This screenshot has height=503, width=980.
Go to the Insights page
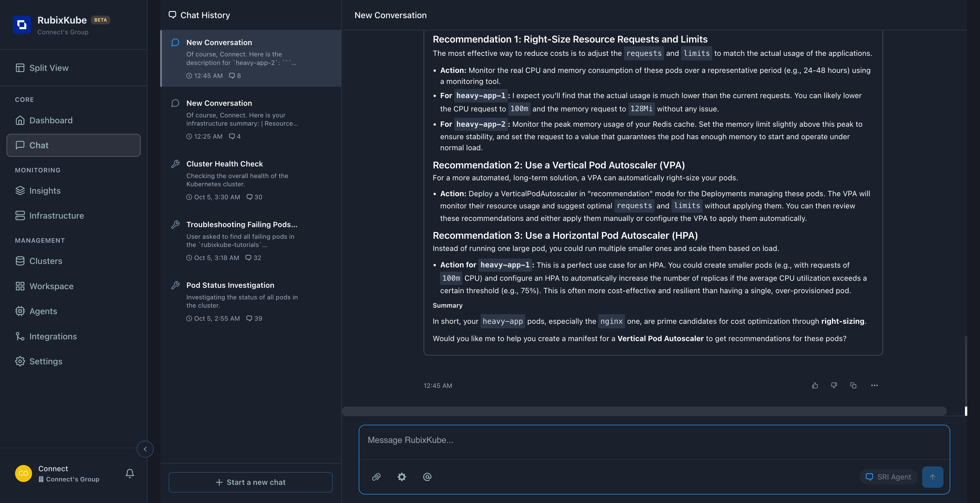pyautogui.click(x=45, y=191)
